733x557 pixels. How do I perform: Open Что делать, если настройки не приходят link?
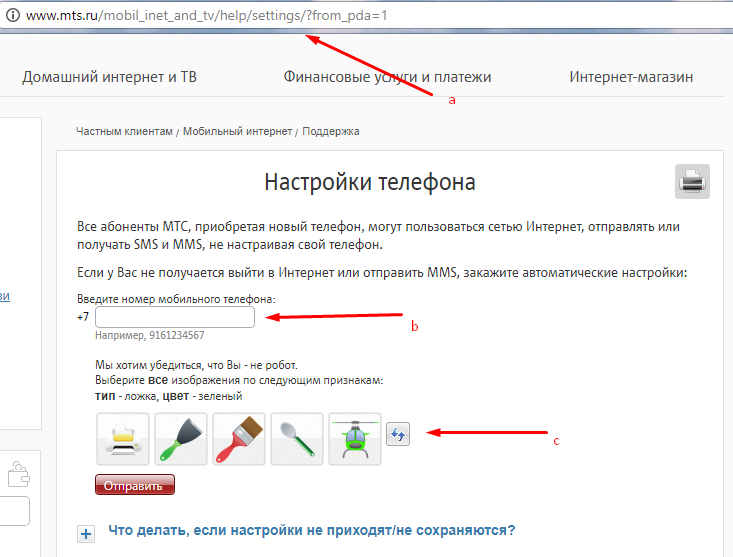pyautogui.click(x=312, y=530)
